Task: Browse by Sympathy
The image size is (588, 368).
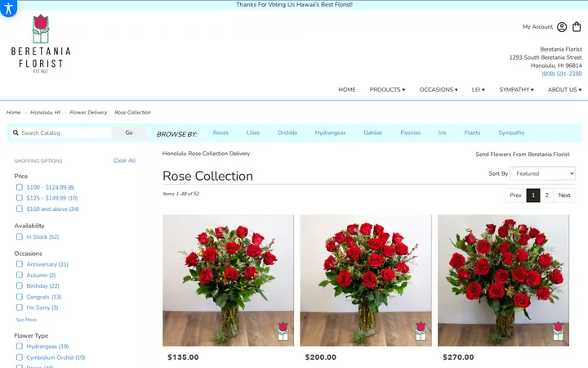Action: [511, 132]
